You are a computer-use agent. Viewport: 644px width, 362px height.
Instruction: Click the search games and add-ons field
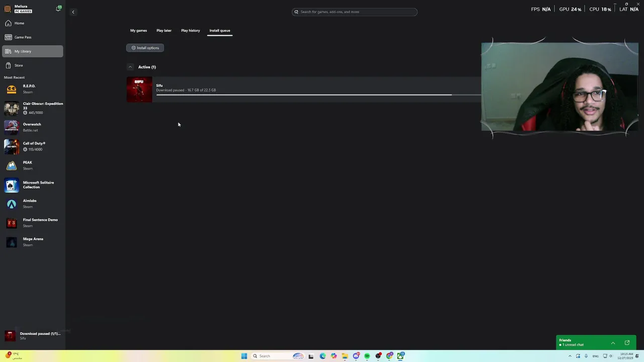tap(355, 12)
